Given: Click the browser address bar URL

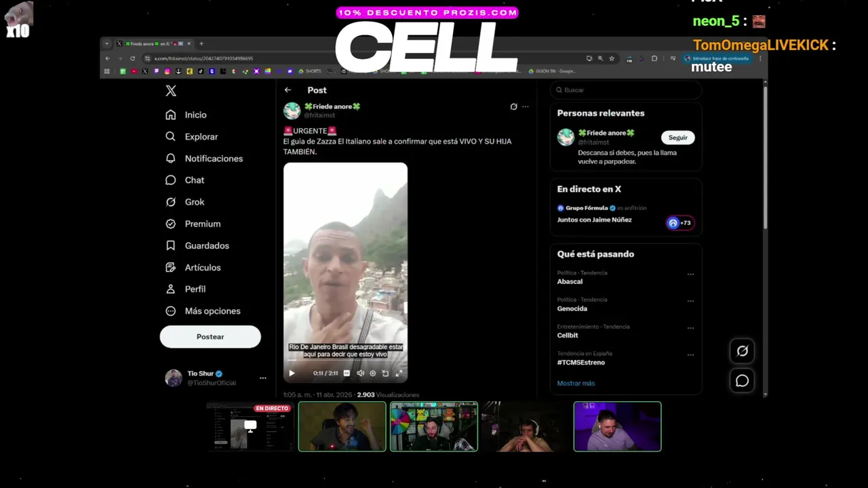Looking at the screenshot, I should [203, 58].
